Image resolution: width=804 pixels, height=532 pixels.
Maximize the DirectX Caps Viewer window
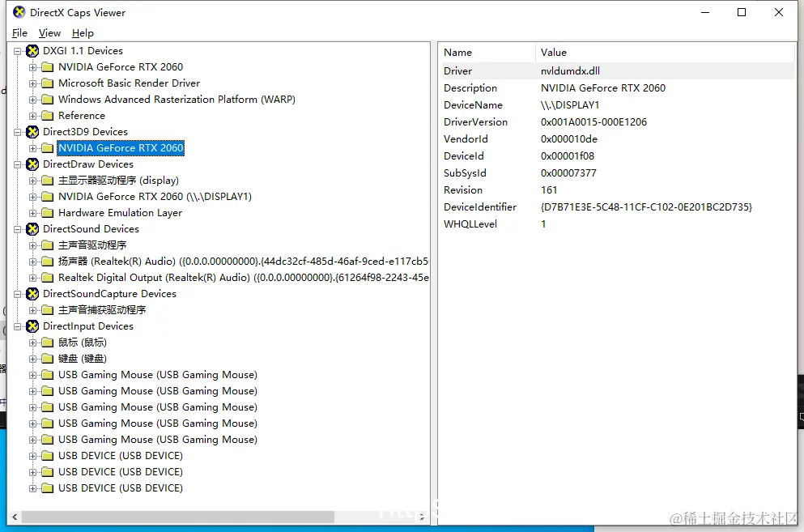tap(742, 12)
